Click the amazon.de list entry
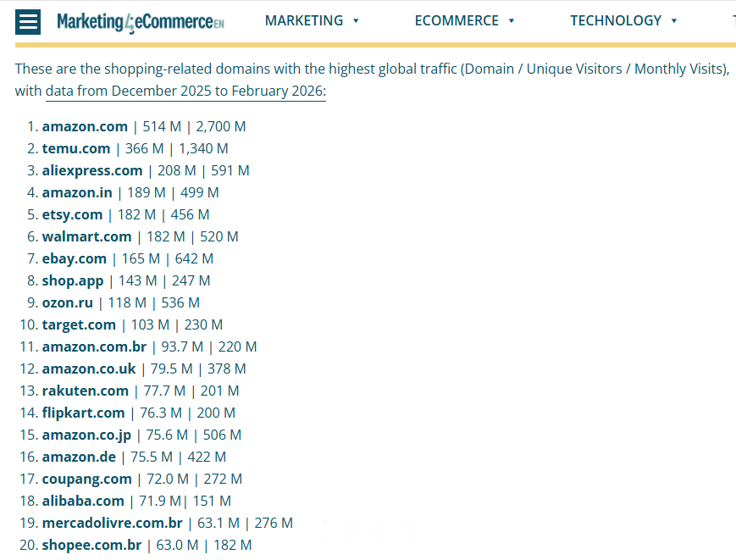 [134, 457]
